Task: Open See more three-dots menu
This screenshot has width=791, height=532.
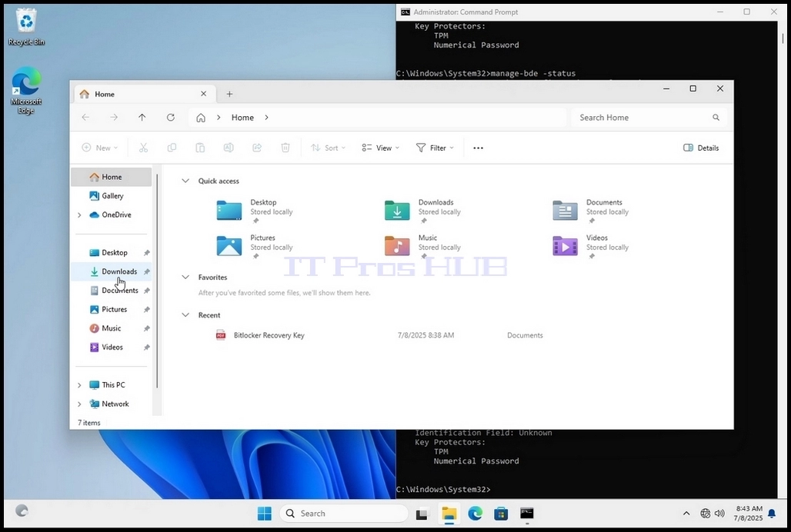Action: pos(479,148)
